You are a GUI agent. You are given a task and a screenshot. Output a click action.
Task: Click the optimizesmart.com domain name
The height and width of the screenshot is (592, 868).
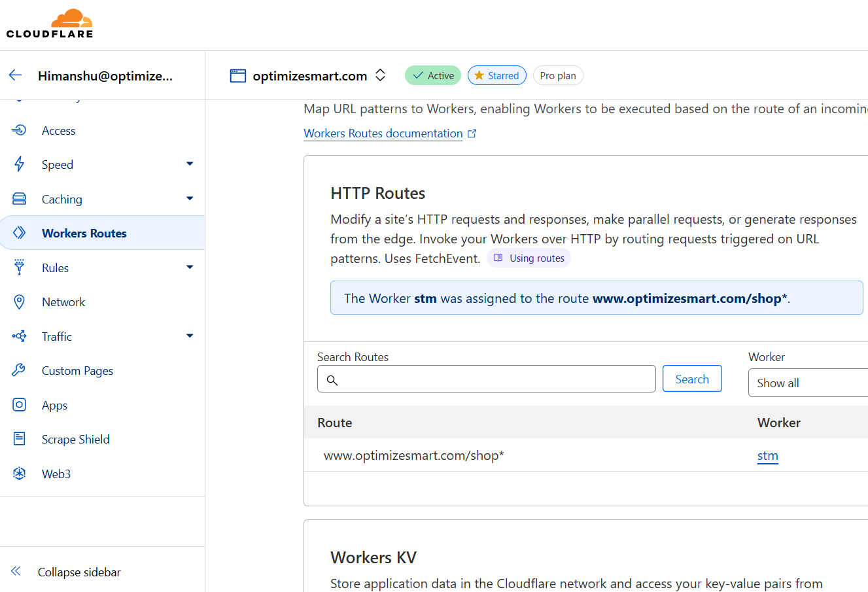pyautogui.click(x=310, y=76)
